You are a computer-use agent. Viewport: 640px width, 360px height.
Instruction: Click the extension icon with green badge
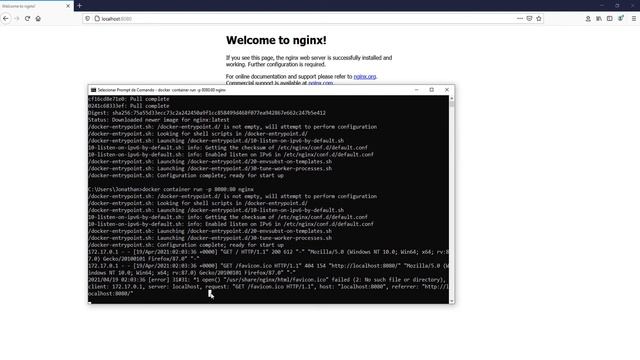point(621,18)
